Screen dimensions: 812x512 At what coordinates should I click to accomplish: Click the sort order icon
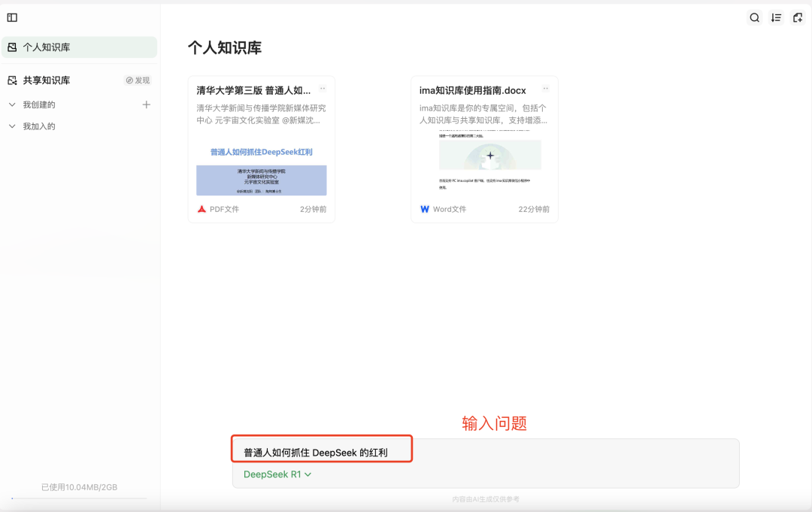[x=776, y=17]
